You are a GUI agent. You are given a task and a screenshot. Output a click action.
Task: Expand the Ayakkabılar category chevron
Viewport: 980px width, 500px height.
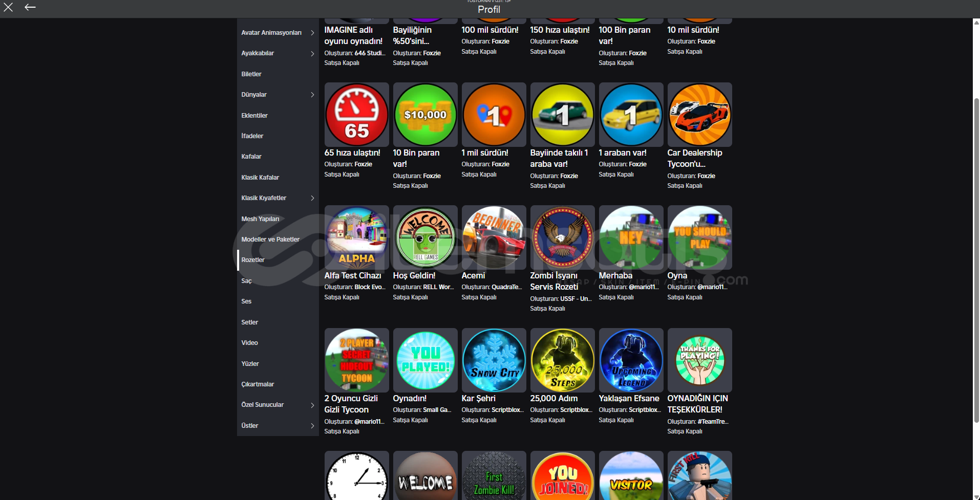(x=312, y=53)
